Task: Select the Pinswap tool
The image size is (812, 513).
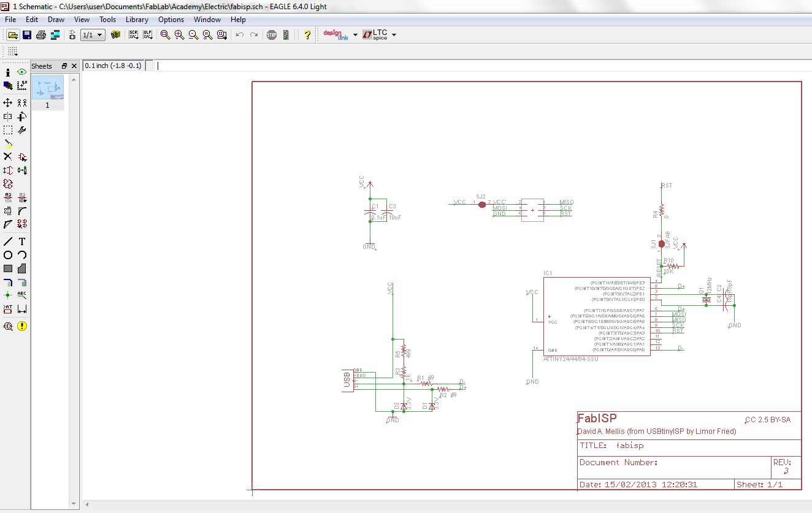Action: coord(8,170)
